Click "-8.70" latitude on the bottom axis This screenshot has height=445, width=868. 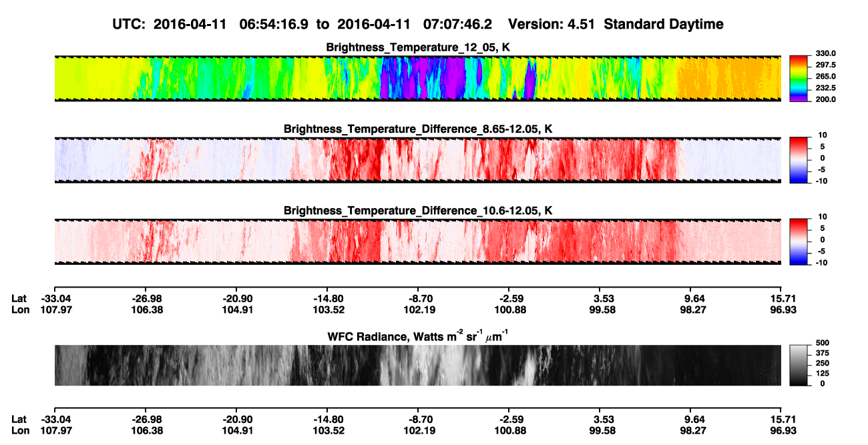418,420
